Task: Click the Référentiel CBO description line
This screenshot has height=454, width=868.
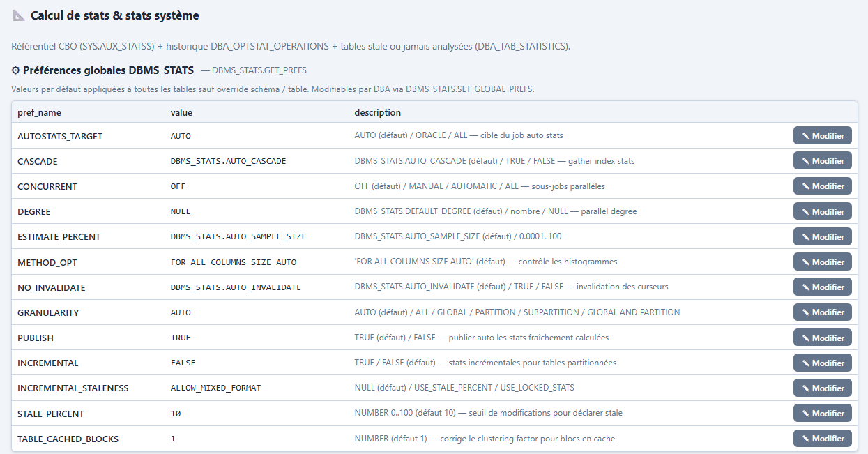Action: coord(291,46)
